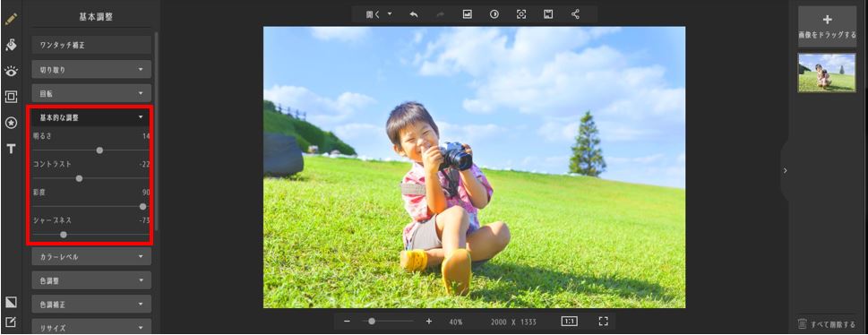
Task: Click the 2000 X 1333 dimensions text
Action: 513,322
